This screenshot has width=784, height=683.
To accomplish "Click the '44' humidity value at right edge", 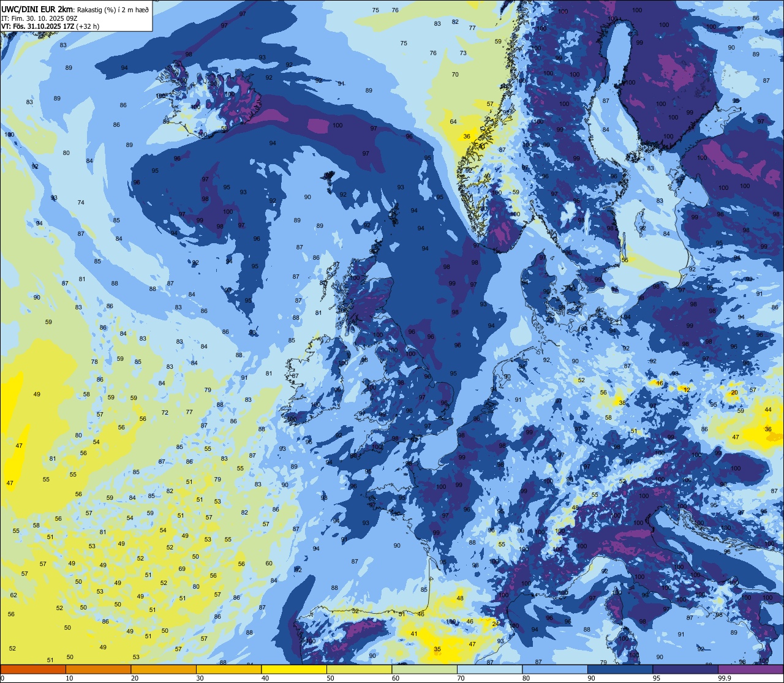I will [768, 410].
